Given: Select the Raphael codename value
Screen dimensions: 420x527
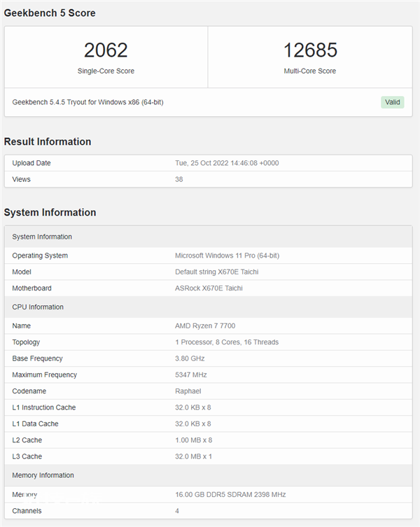Looking at the screenshot, I should pos(188,391).
